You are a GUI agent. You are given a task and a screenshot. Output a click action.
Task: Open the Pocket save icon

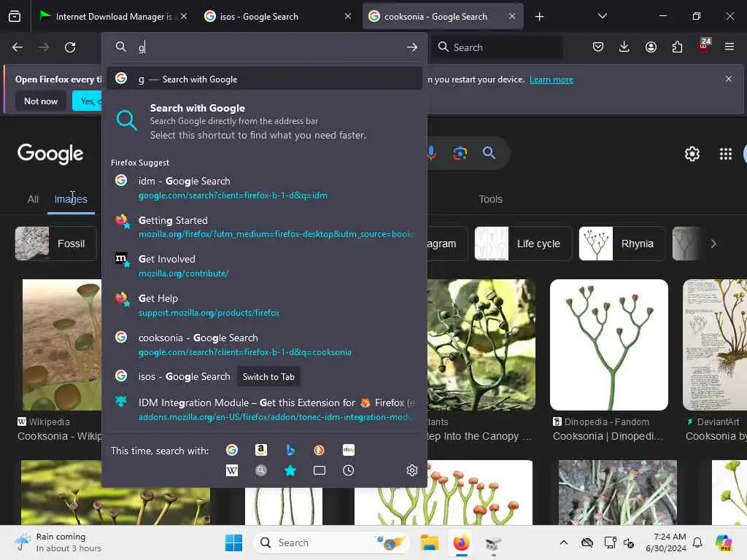[x=598, y=47]
